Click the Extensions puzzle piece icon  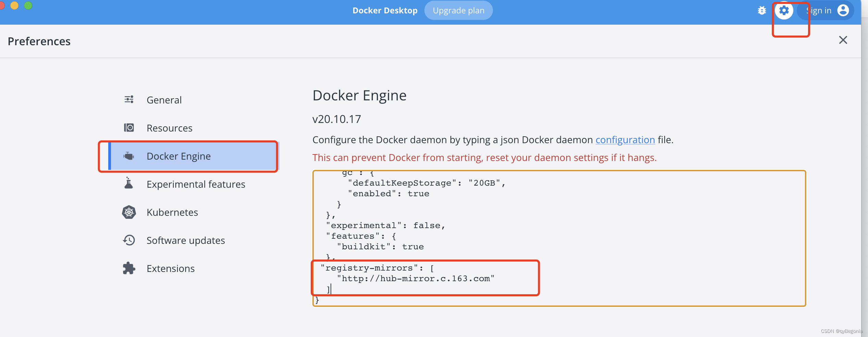click(129, 268)
